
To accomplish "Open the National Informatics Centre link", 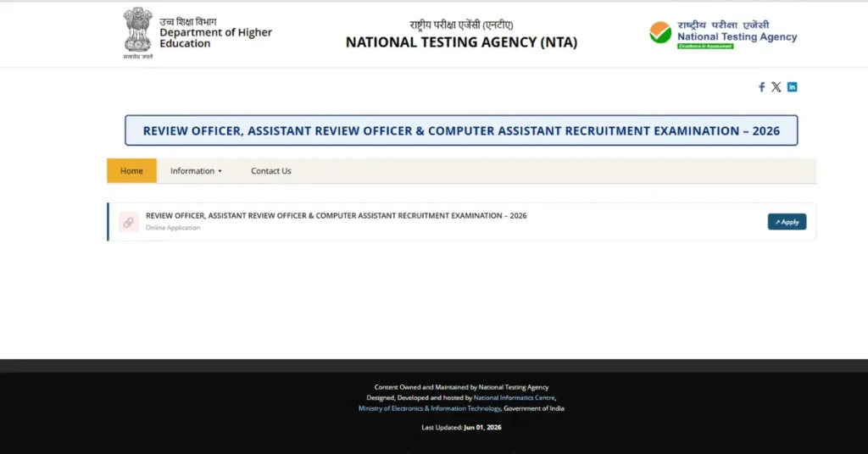I will (514, 397).
